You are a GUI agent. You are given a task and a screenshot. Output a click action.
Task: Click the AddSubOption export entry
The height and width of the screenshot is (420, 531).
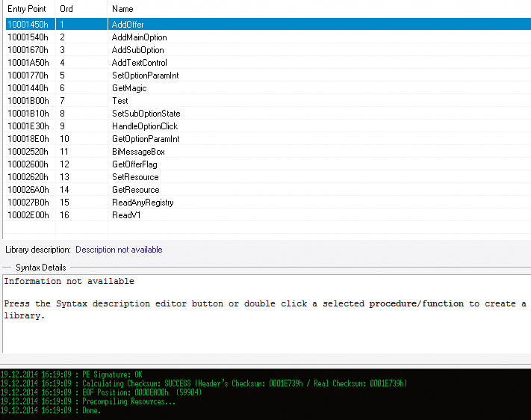137,50
